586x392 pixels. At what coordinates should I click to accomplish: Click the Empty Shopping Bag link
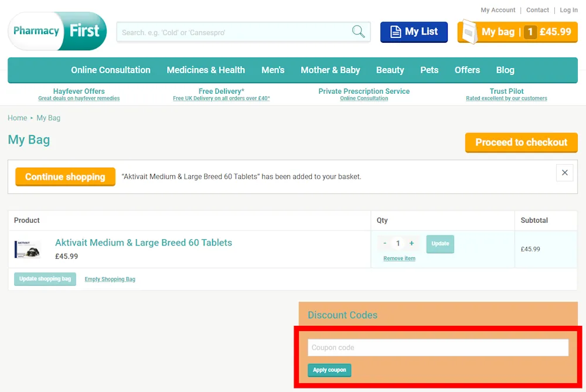click(x=110, y=279)
